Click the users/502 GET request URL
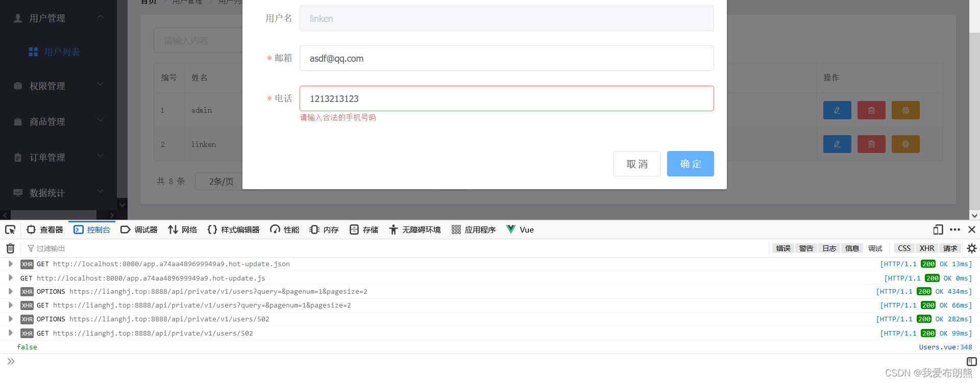 153,333
